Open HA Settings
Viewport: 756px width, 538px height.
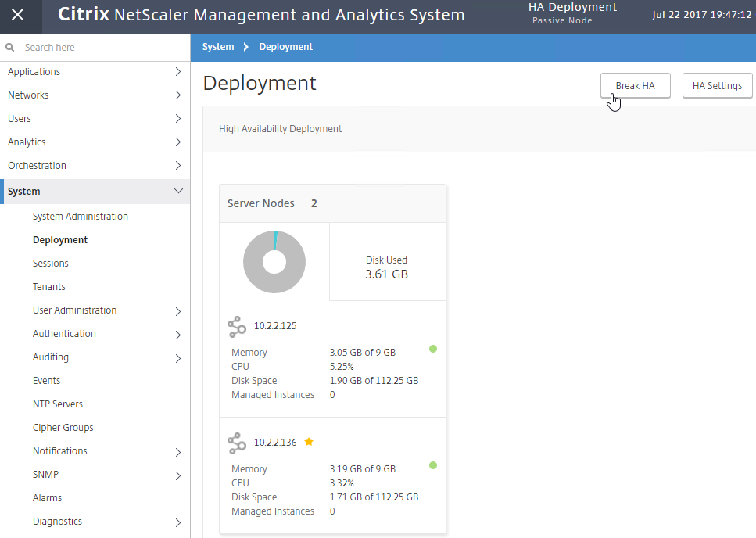pyautogui.click(x=717, y=85)
